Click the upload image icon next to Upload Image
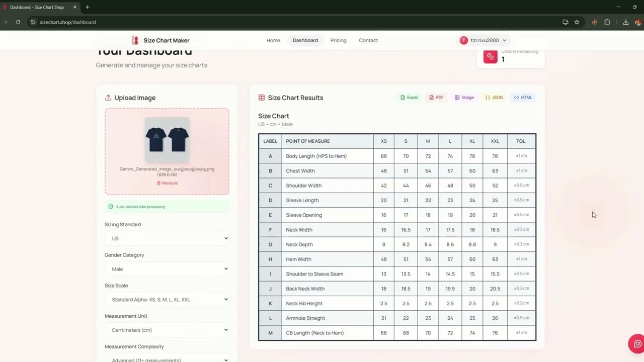The width and height of the screenshot is (644, 362). [109, 98]
